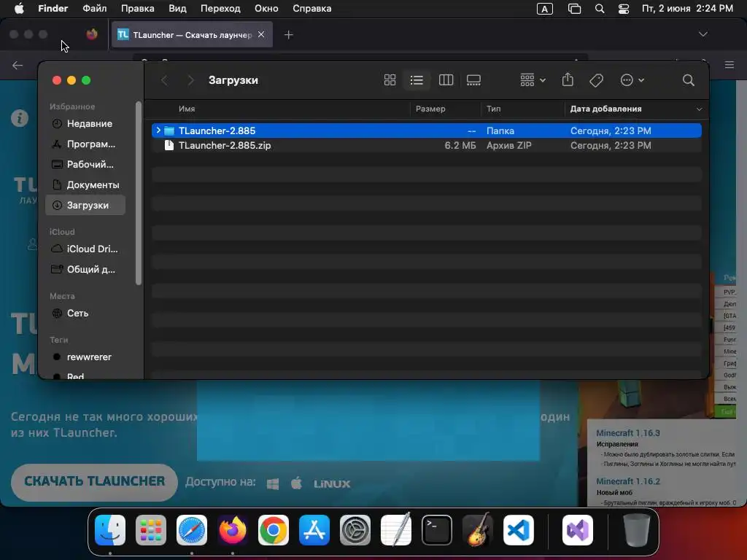Open Control Center in menu bar
Image resolution: width=747 pixels, height=560 pixels.
624,9
